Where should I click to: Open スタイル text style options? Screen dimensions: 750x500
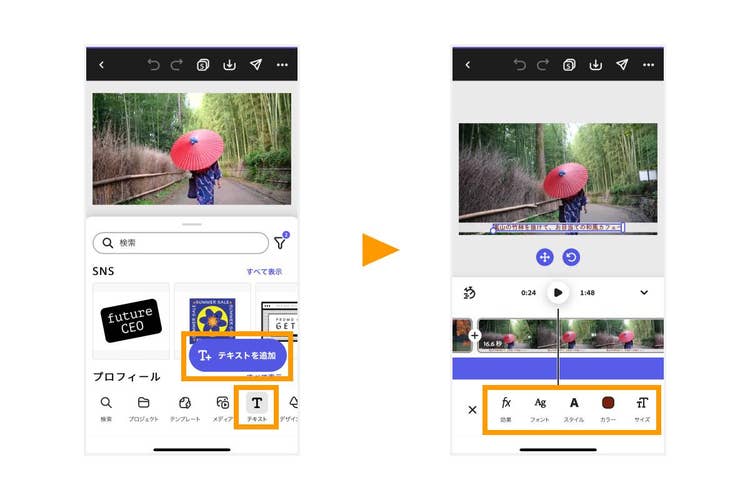click(574, 409)
